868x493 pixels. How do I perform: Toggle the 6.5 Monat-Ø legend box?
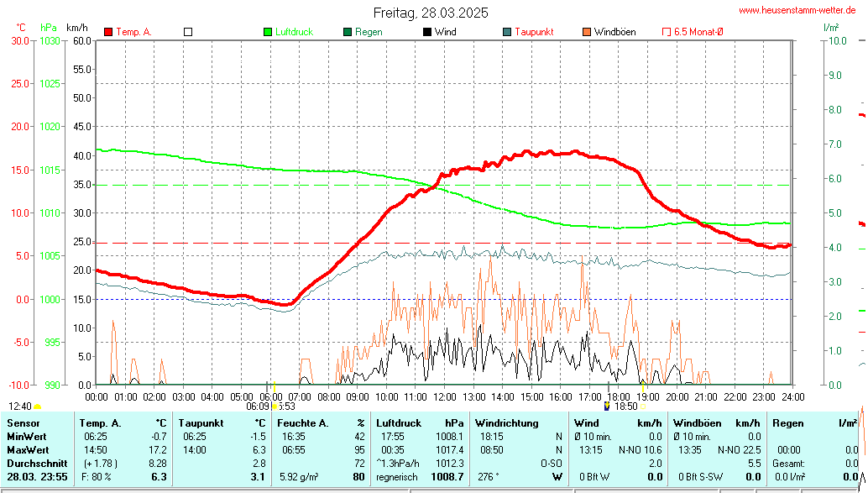667,32
